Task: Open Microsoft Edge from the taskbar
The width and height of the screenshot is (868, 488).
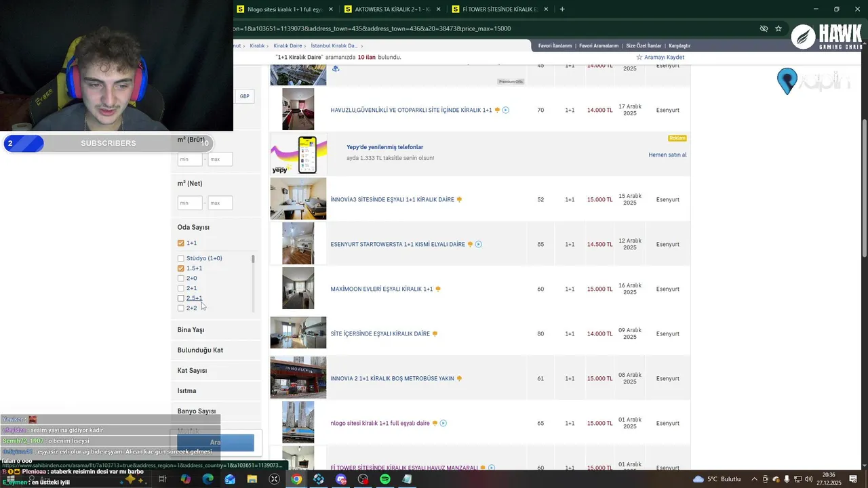Action: point(208,479)
